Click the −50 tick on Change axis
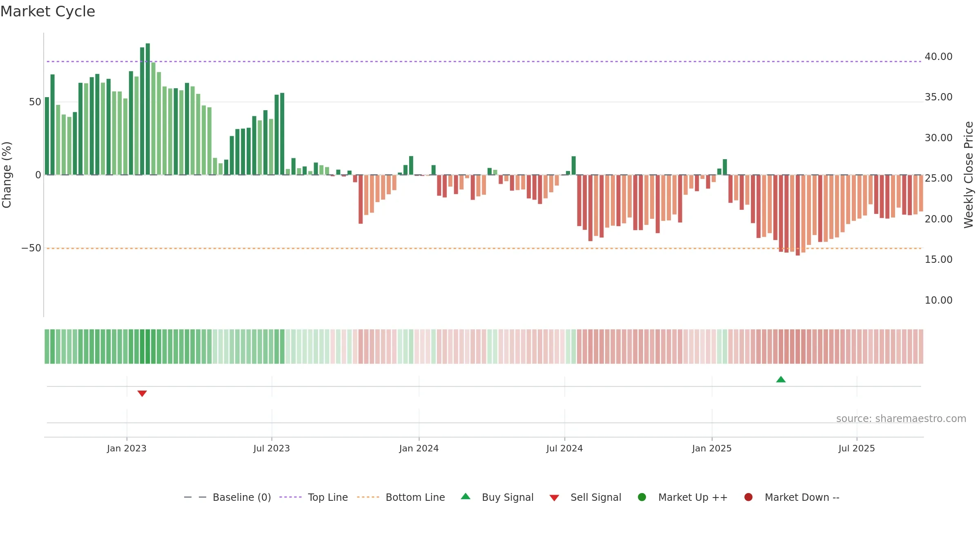Image resolution: width=980 pixels, height=551 pixels. 31,248
